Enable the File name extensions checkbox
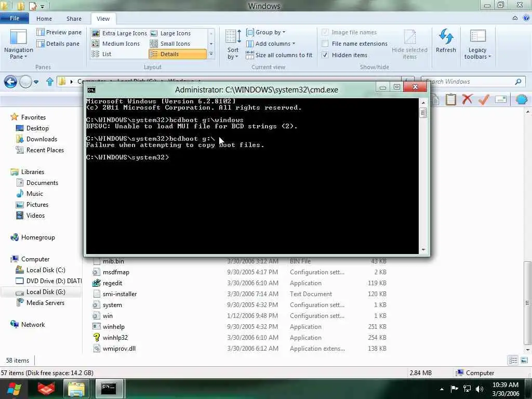The image size is (532, 399). point(325,44)
